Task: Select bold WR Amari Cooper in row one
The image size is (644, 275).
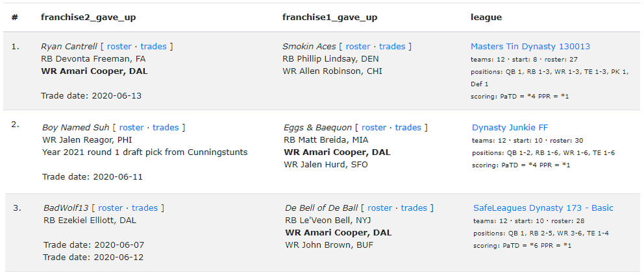Action: point(94,71)
